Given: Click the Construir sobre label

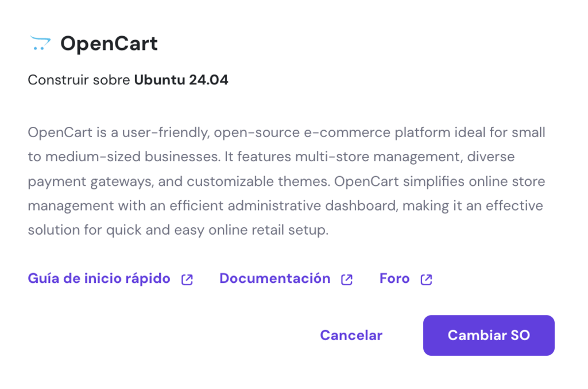Looking at the screenshot, I should pos(79,80).
